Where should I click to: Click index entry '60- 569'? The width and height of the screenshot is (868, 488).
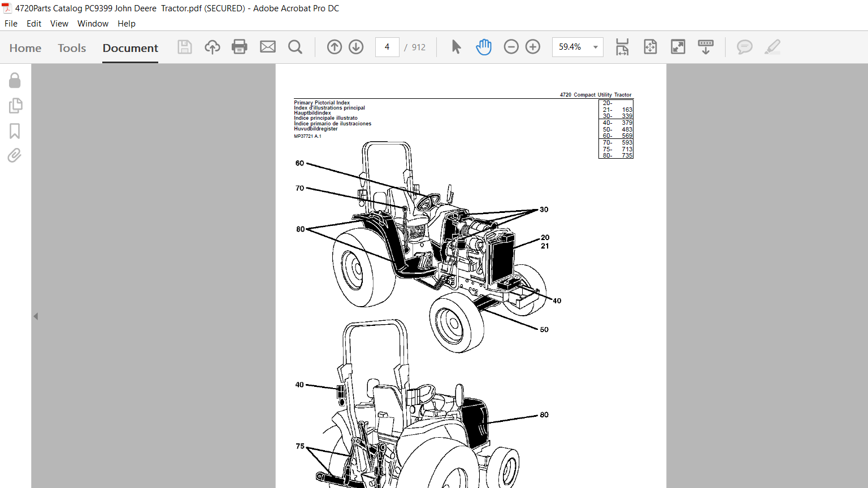pos(617,136)
